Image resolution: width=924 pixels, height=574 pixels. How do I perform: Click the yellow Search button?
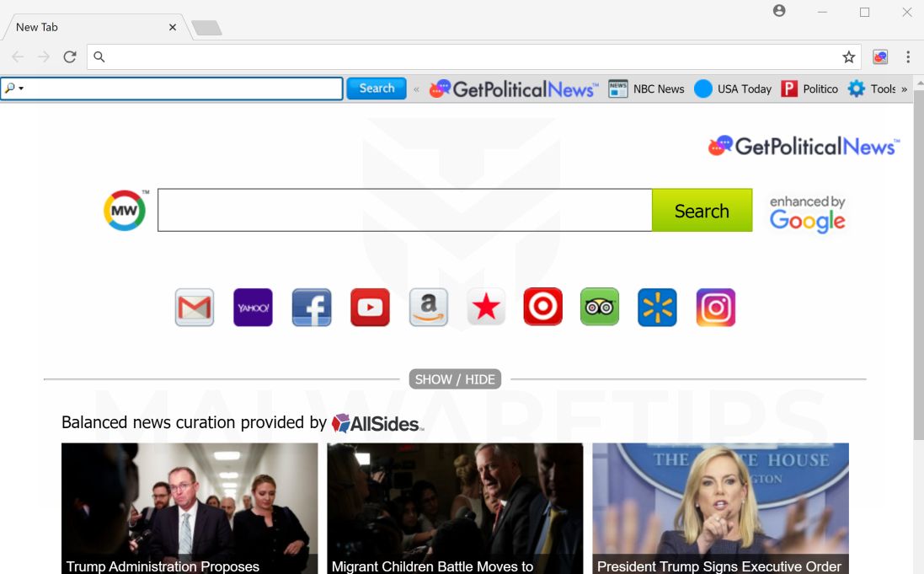702,211
